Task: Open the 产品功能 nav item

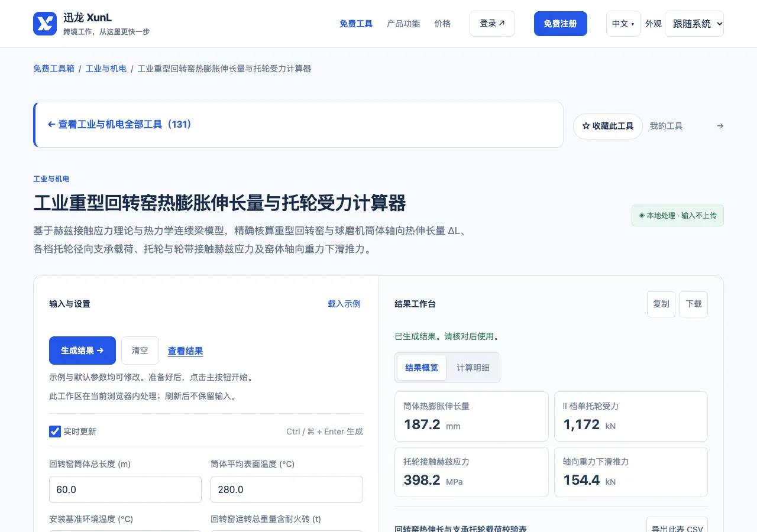Action: [403, 24]
